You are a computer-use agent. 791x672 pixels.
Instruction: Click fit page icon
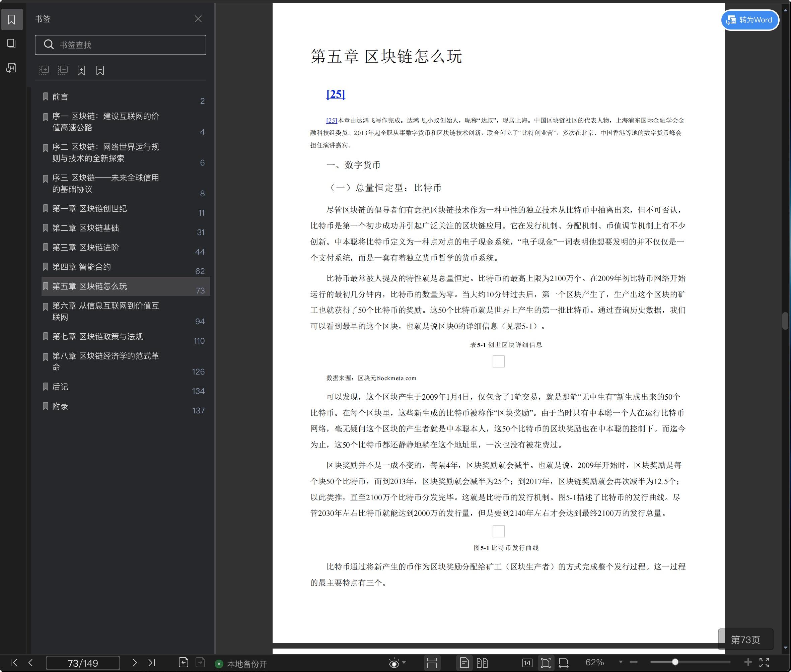tap(546, 663)
